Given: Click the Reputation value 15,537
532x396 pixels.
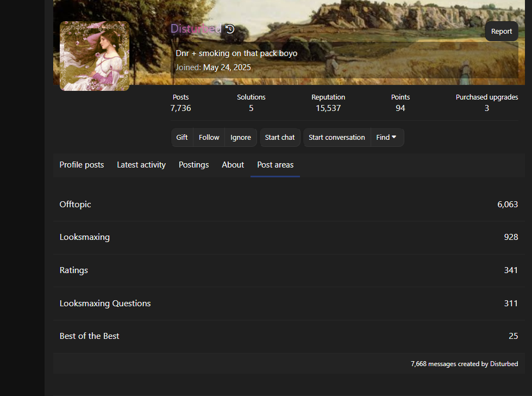Looking at the screenshot, I should (328, 108).
